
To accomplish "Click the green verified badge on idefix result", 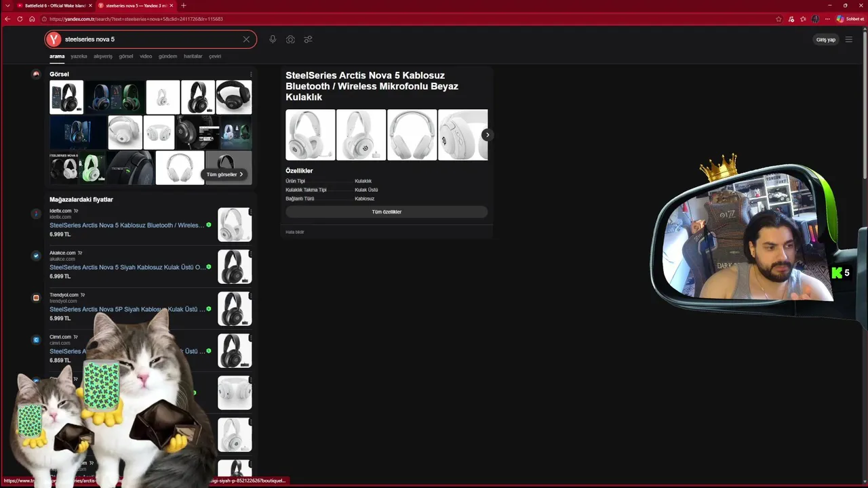I will (x=209, y=225).
